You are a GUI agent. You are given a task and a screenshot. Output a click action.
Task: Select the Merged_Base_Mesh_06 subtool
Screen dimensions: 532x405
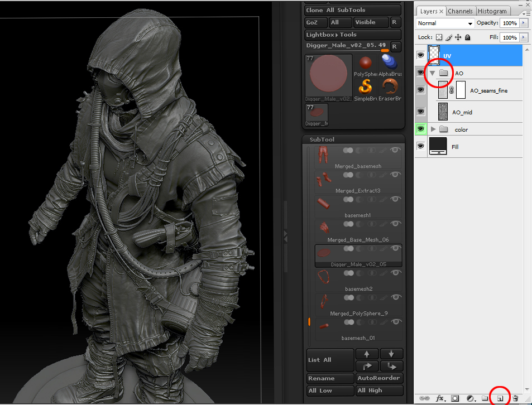pyautogui.click(x=358, y=231)
